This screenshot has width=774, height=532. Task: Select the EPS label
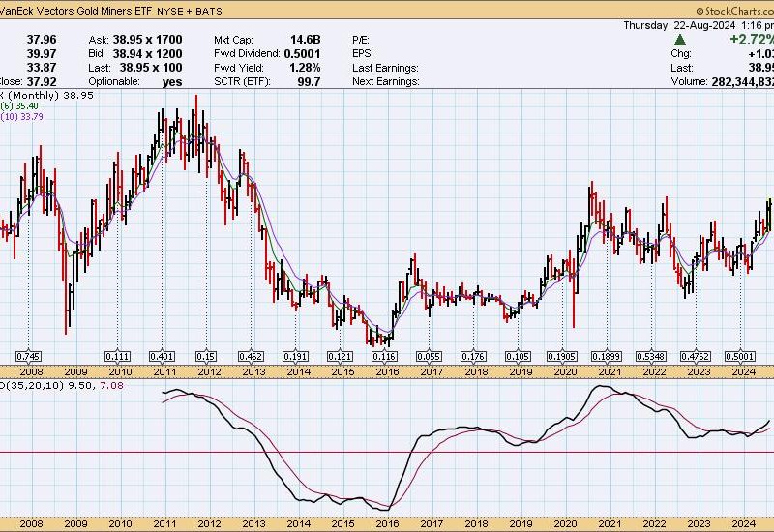[x=363, y=54]
